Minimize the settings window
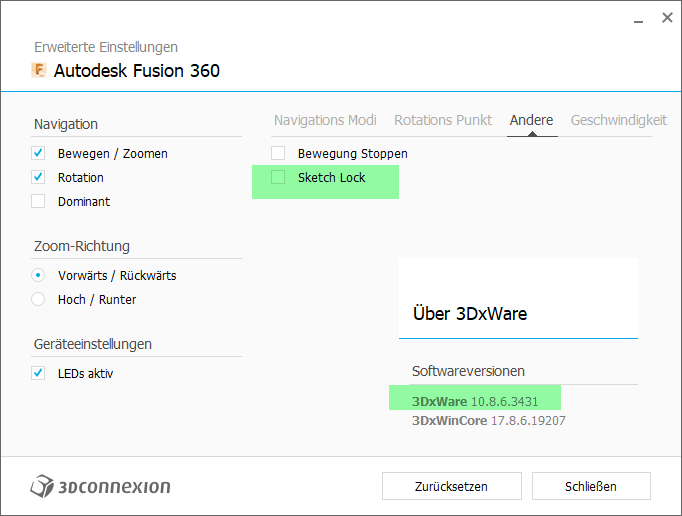This screenshot has width=682, height=516. (636, 19)
